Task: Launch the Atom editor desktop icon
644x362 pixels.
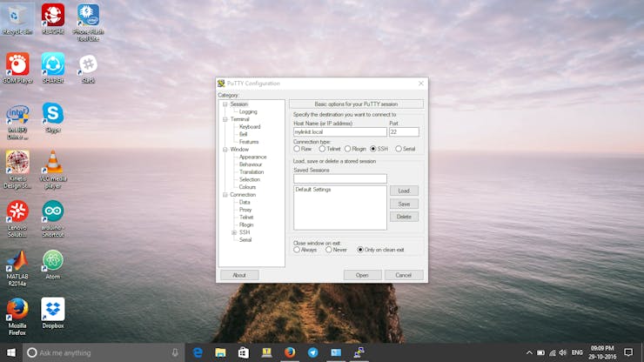Action: 52,260
